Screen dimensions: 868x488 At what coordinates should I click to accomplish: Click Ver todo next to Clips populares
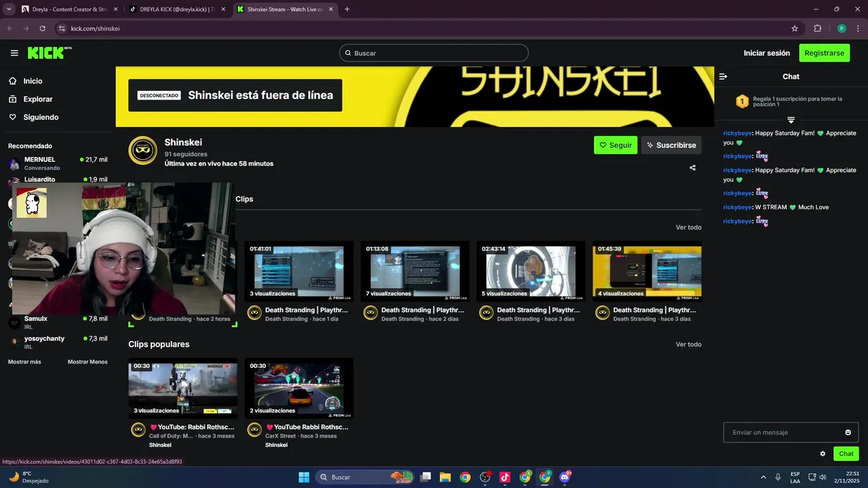[688, 344]
